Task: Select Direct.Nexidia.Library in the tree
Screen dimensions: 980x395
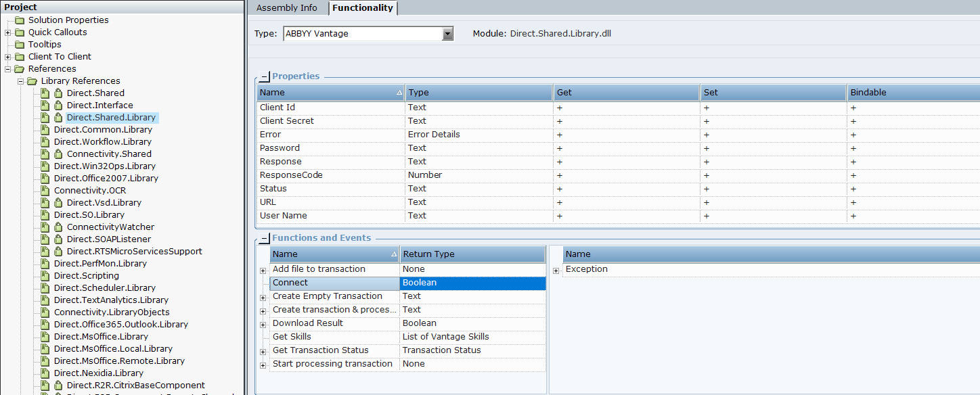Action: 98,373
